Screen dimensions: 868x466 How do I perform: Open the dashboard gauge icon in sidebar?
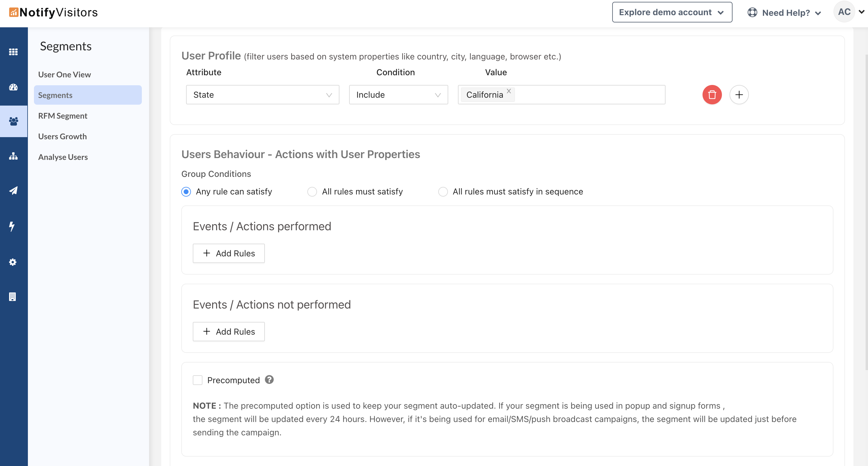point(13,87)
